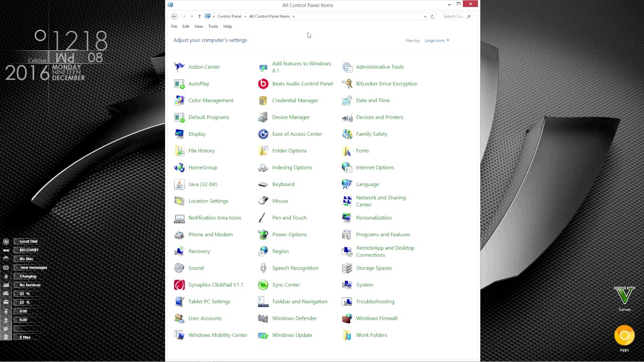Open the Windows Mobility Center link
This screenshot has height=362, width=644.
(218, 335)
